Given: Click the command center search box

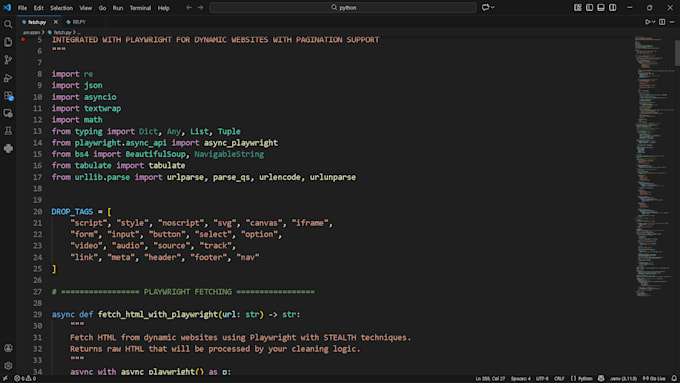Looking at the screenshot, I should [343, 7].
